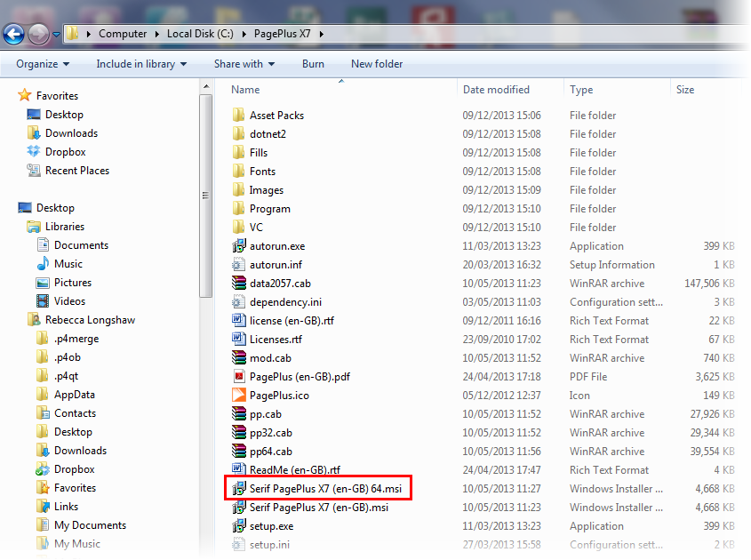The image size is (751, 560).
Task: Open the Organize menu
Action: point(43,64)
